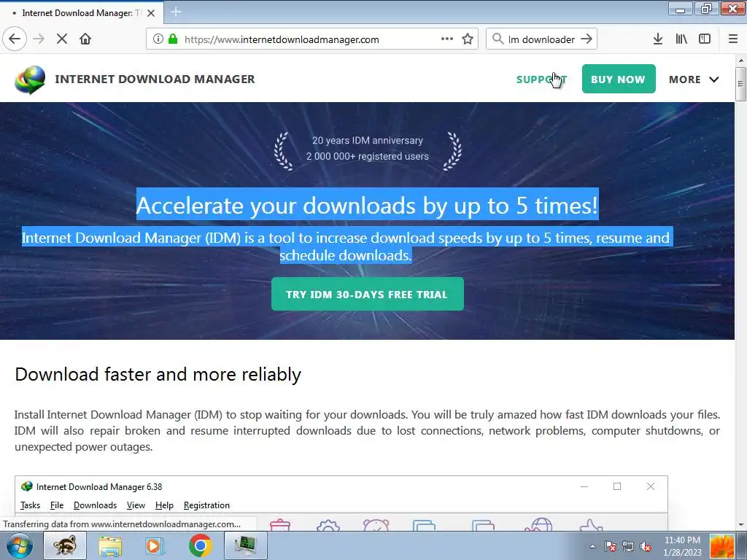Click the network tray icon
Viewport: 747px width, 560px height.
pyautogui.click(x=628, y=546)
